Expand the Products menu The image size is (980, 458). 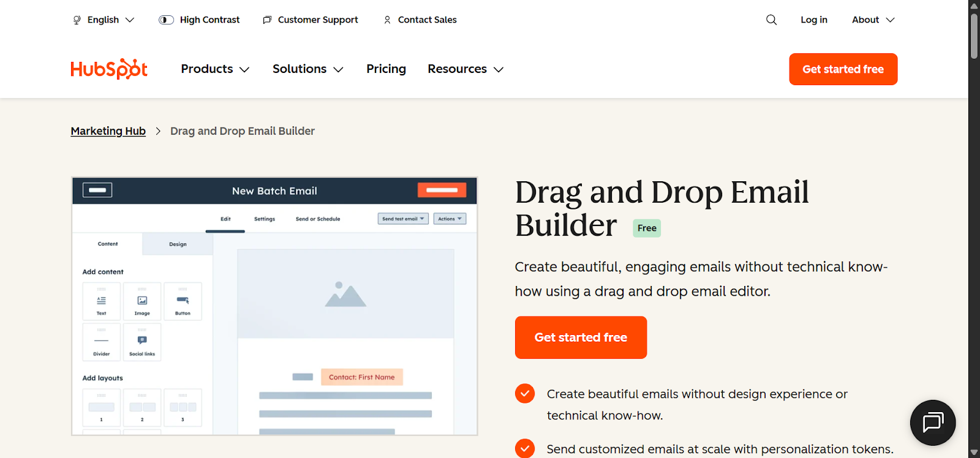pos(215,69)
